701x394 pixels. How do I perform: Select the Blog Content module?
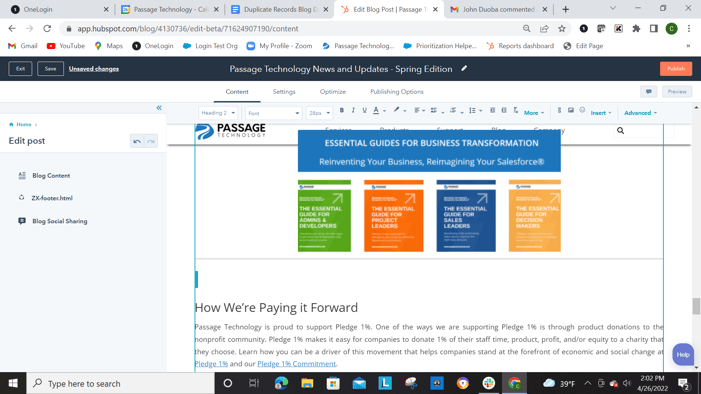click(x=51, y=176)
